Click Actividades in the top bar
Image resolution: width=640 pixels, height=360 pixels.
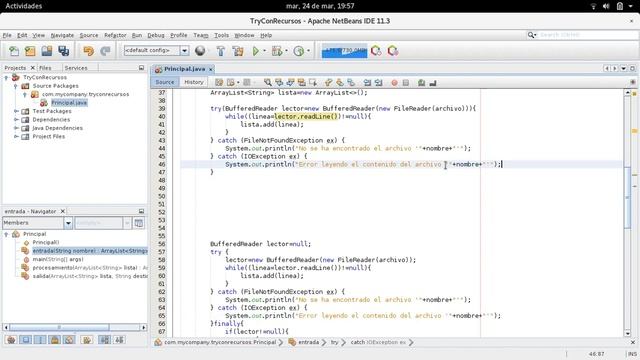tap(24, 6)
